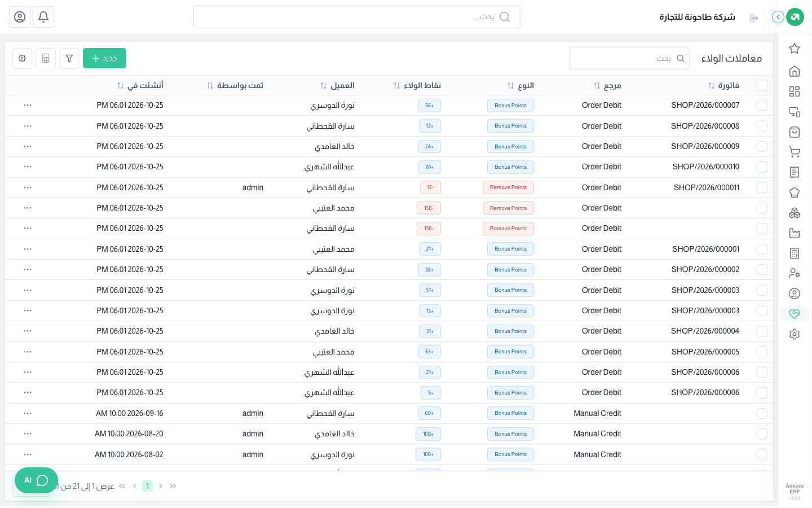Open the shopping bag icon in the sidebar
Screen dimensions: 812x508
[x=795, y=132]
